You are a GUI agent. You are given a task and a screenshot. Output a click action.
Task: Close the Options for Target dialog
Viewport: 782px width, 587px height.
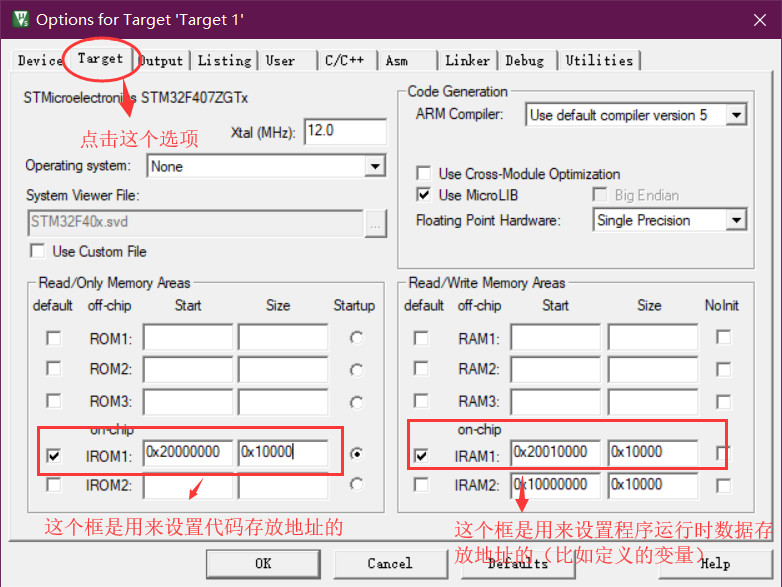tap(760, 20)
